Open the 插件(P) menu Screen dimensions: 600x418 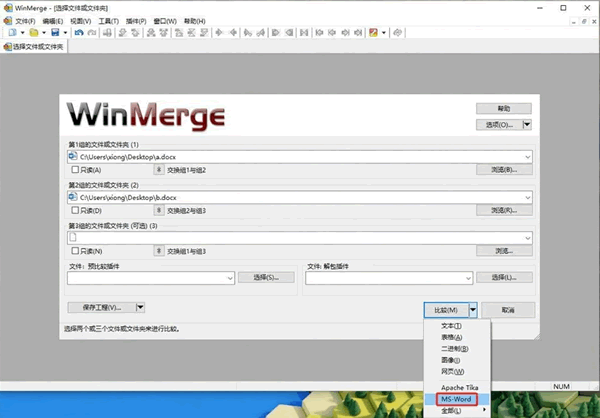click(136, 21)
